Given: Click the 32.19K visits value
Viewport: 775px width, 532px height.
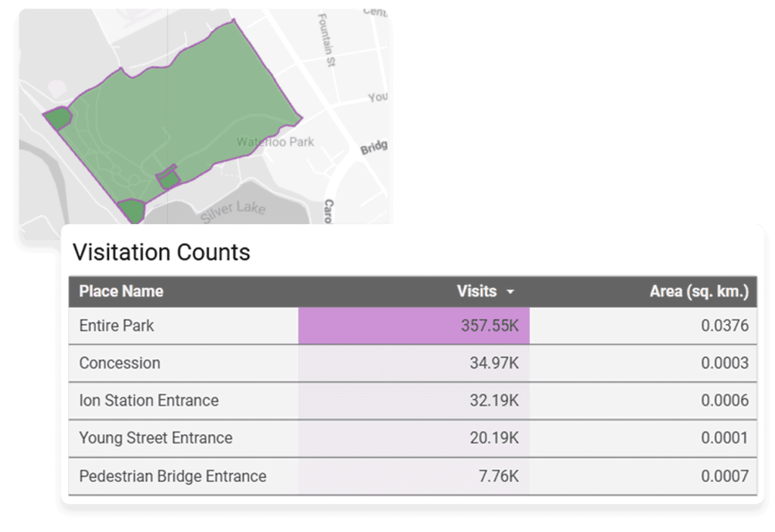Looking at the screenshot, I should coord(493,400).
